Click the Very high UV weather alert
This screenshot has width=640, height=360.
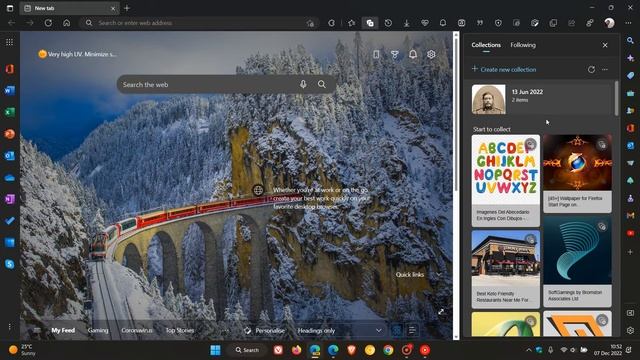(x=77, y=54)
